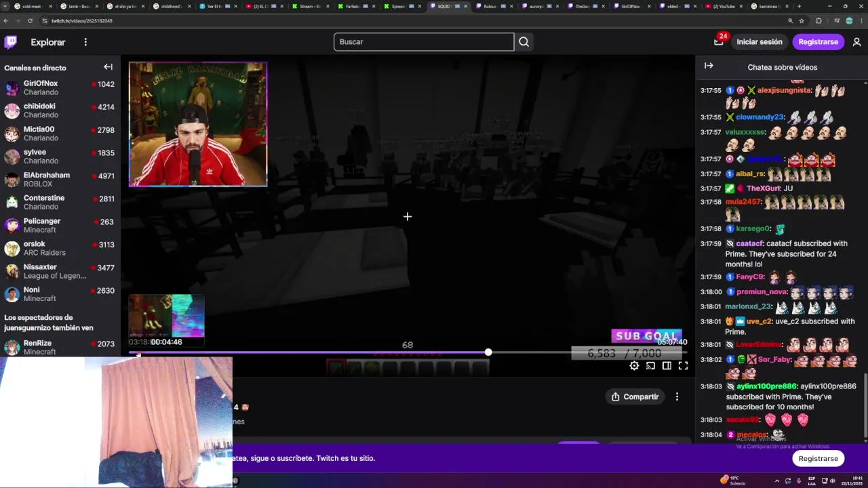The width and height of the screenshot is (868, 488).
Task: Click username clownandy23 in chat
Action: coord(759,117)
